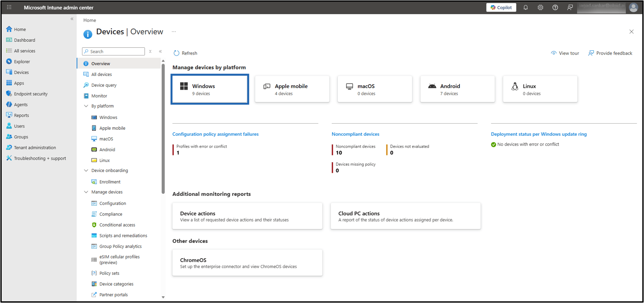Open Group Policy analytics

coord(120,246)
